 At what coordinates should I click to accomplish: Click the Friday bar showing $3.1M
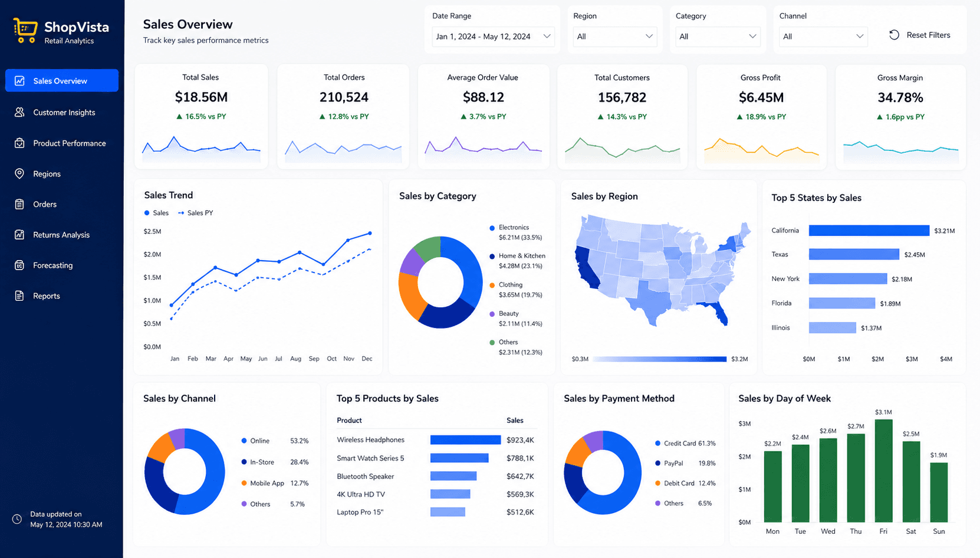tap(883, 470)
